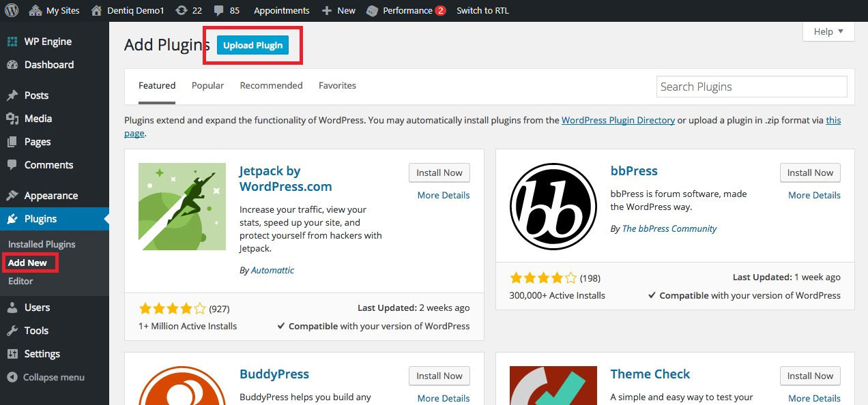Click the Jetpack plugin thumbnail
The width and height of the screenshot is (868, 405).
(182, 206)
